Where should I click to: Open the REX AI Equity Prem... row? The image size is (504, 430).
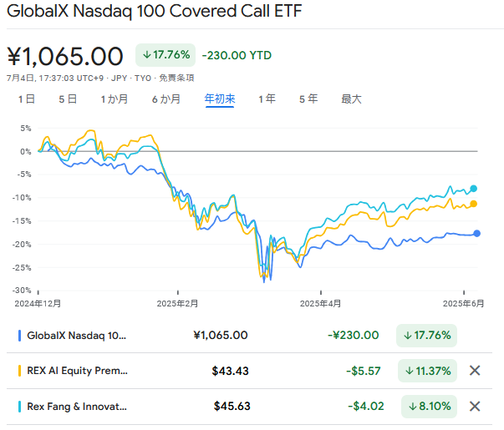(249, 371)
